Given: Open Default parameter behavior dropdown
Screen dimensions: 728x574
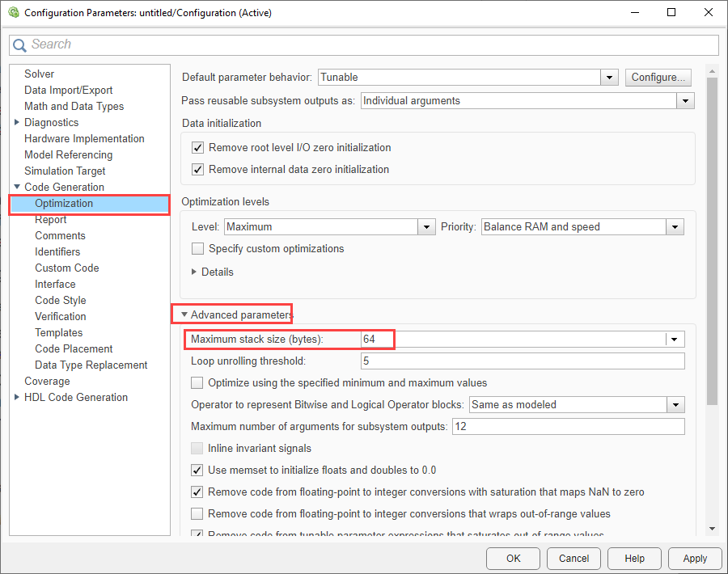Looking at the screenshot, I should [x=610, y=78].
